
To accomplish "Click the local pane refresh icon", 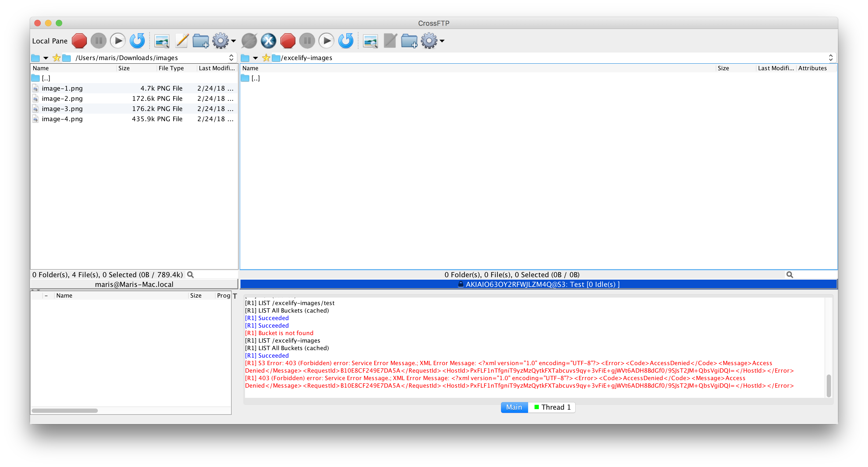I will [137, 41].
